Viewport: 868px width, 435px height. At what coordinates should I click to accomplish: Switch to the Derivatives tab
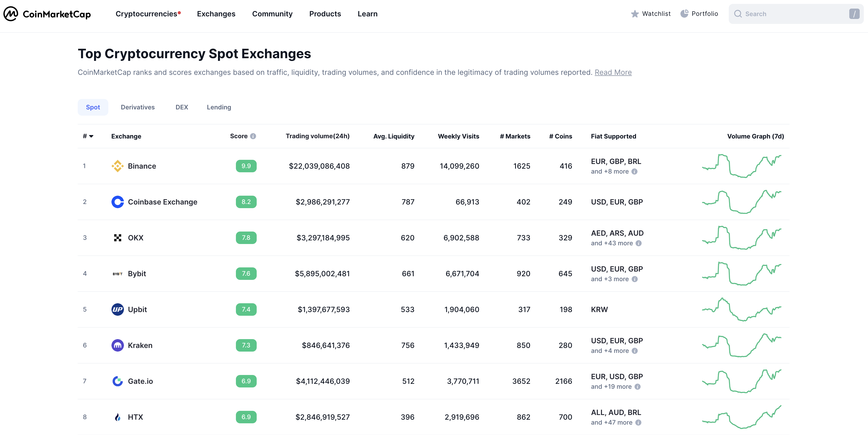[138, 107]
